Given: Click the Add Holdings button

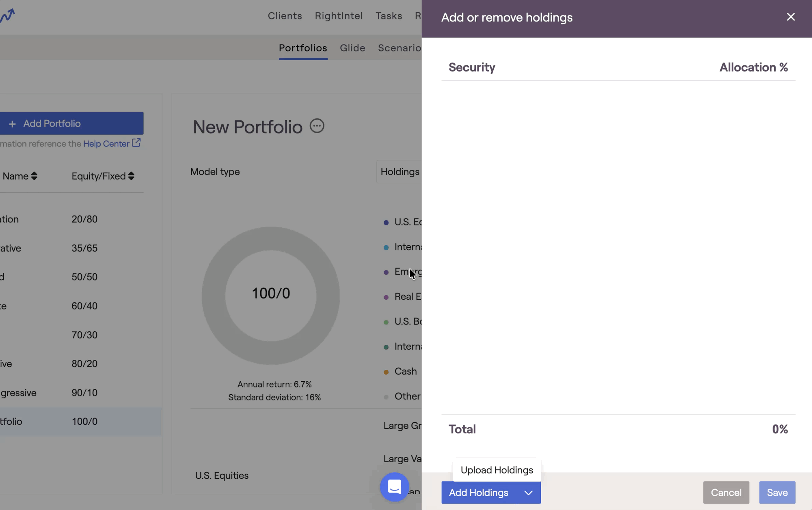Looking at the screenshot, I should point(478,493).
